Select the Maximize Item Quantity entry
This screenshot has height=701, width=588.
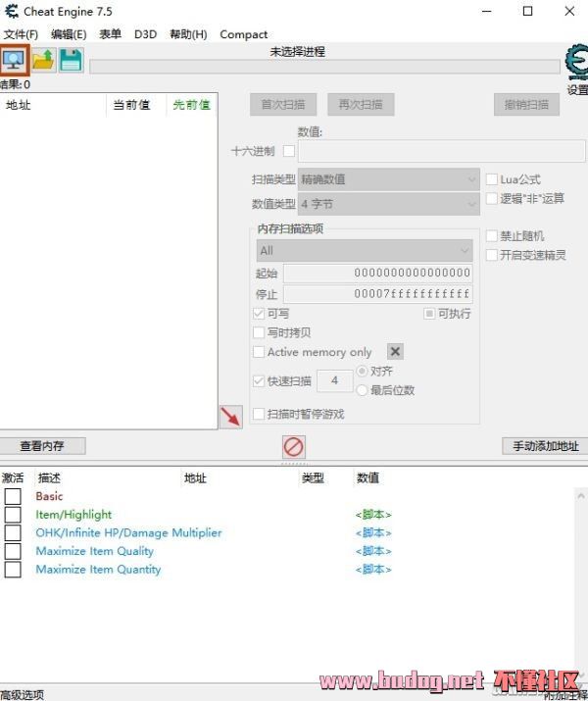point(98,570)
